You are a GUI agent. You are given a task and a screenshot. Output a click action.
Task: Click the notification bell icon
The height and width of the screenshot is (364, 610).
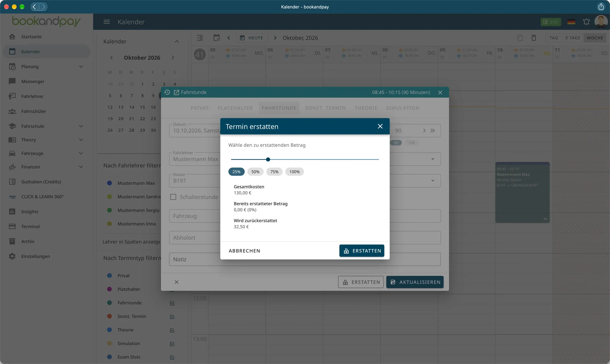pyautogui.click(x=586, y=22)
